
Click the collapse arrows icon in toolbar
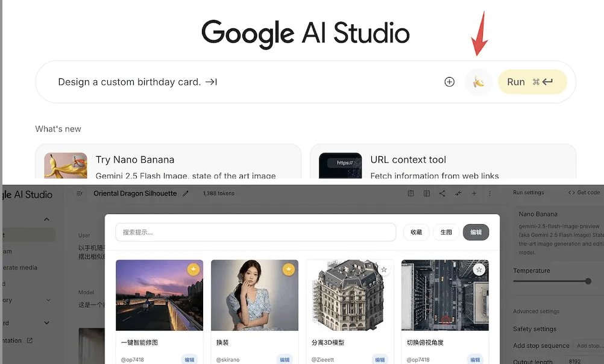458,193
